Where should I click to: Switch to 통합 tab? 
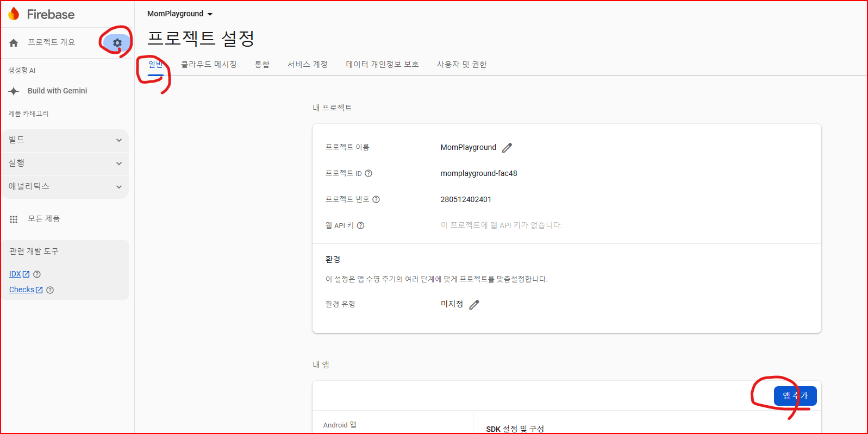click(x=262, y=65)
